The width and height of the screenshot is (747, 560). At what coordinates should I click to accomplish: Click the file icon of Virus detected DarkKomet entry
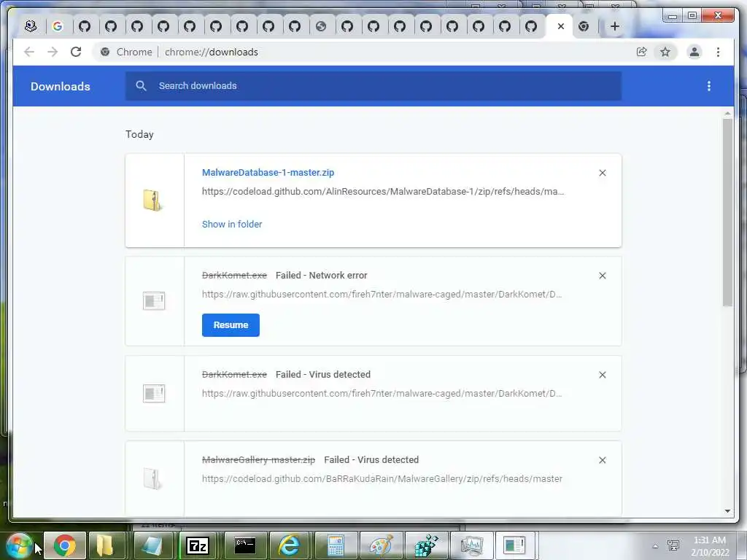point(153,393)
